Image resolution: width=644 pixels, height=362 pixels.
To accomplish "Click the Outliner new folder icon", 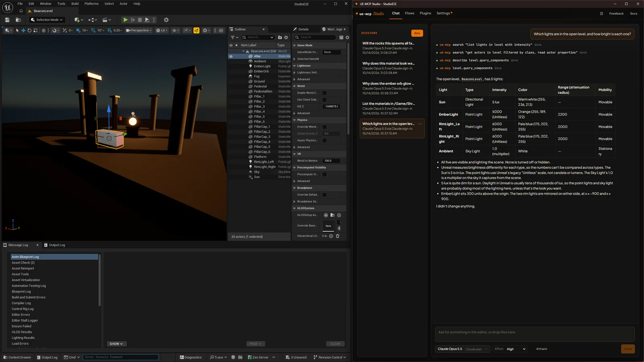I will coord(280,37).
